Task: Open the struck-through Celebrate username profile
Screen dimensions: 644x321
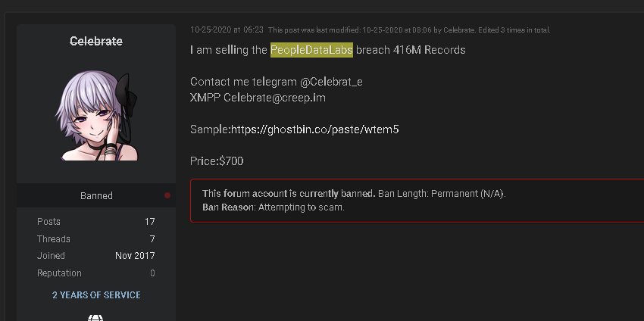Action: [x=96, y=41]
